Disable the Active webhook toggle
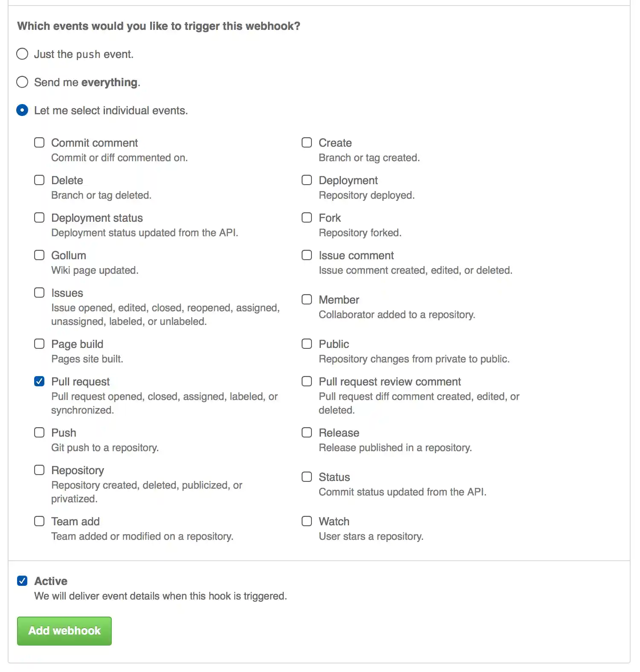Viewport: 640px width, 672px height. click(22, 581)
